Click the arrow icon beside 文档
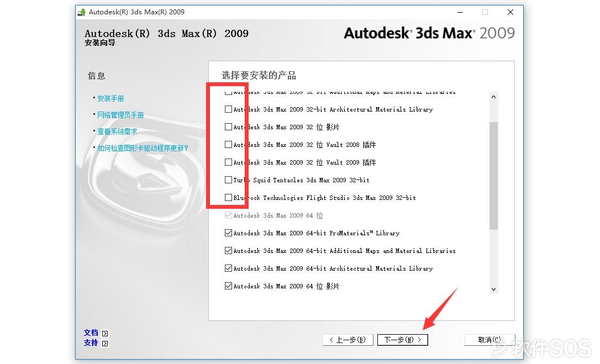Viewport: 600px width, 364px height. pos(105,334)
